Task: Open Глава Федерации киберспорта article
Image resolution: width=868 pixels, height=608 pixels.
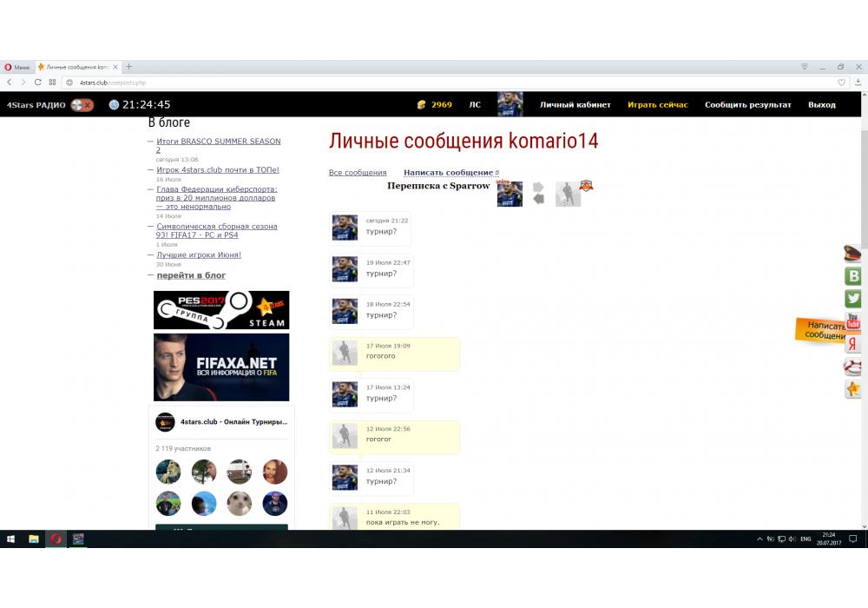Action: click(x=216, y=198)
